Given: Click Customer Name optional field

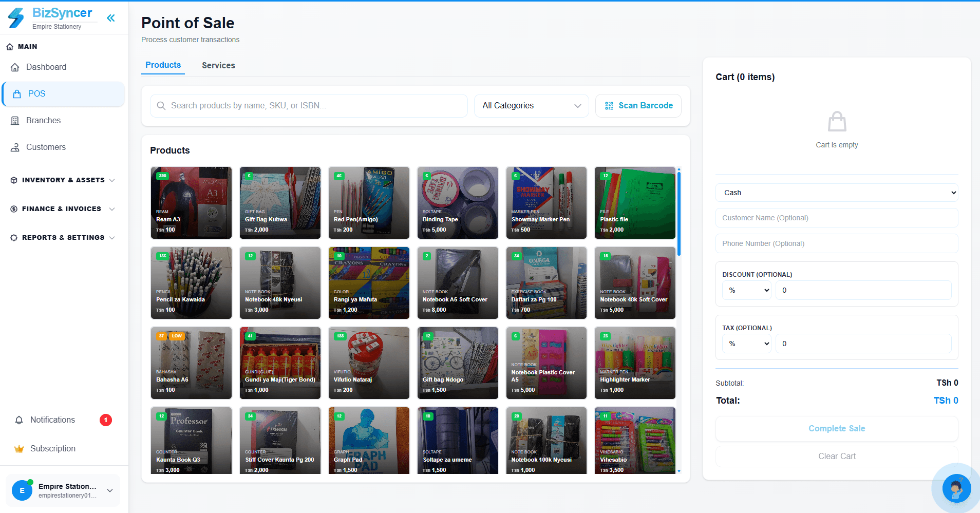Looking at the screenshot, I should tap(837, 218).
